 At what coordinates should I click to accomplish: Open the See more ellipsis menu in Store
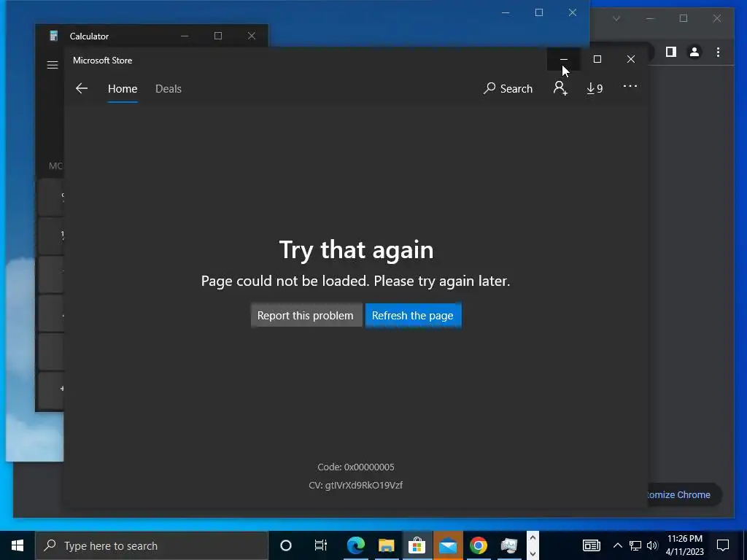(630, 86)
